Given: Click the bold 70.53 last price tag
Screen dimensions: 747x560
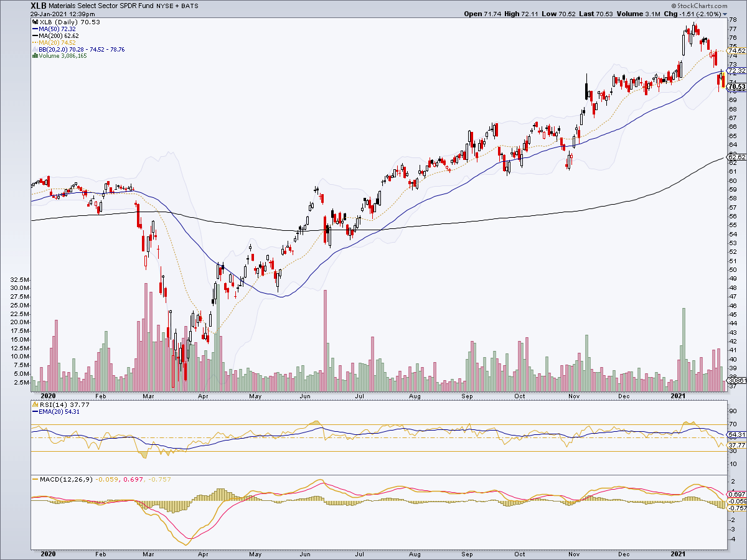Looking at the screenshot, I should 736,86.
